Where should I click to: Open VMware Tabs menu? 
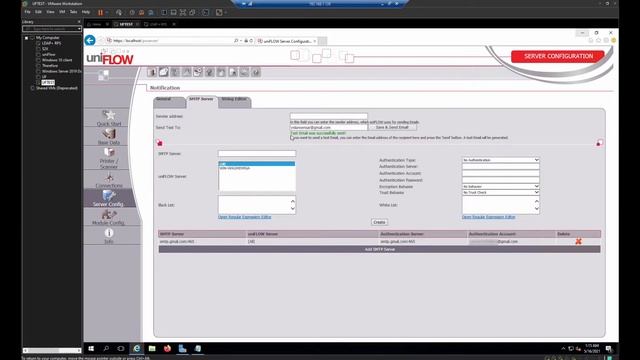tap(73, 12)
